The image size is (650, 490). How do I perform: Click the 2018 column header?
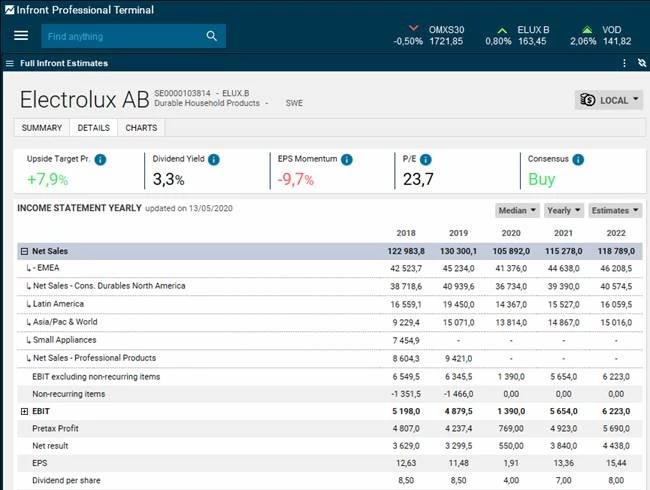406,233
